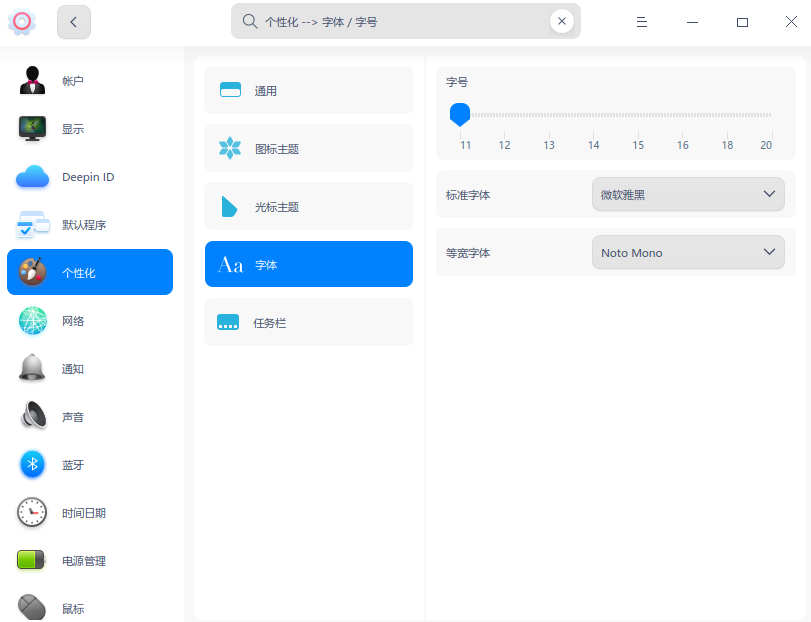The height and width of the screenshot is (622, 811).
Task: Select the 个性化 palette icon
Action: point(33,272)
